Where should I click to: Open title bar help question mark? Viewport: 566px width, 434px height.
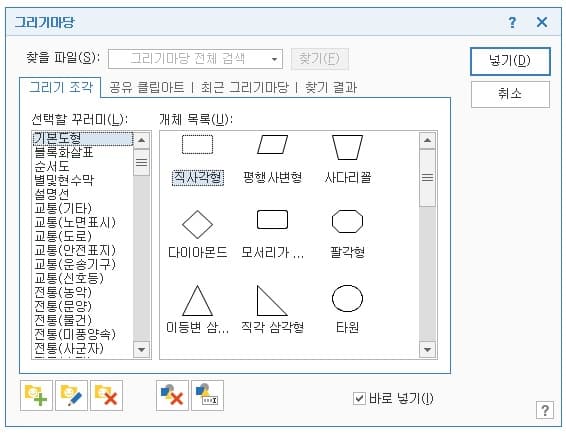coord(512,22)
